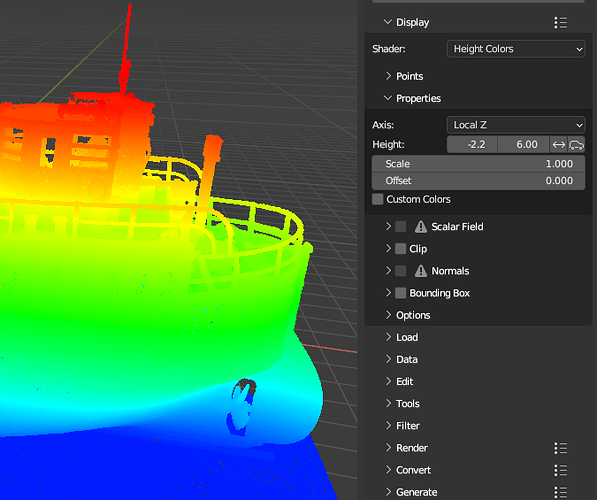597x500 pixels.
Task: Open the Render panel options list icon
Action: pyautogui.click(x=560, y=448)
